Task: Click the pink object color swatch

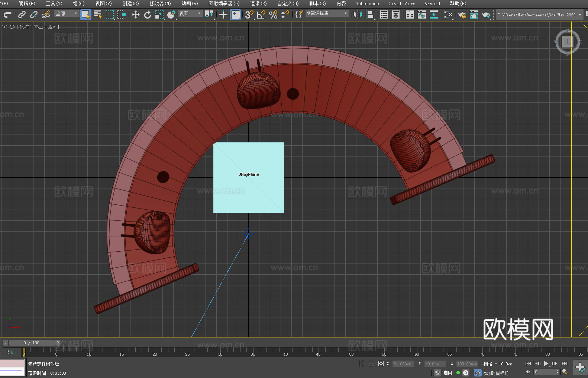Action: 12,364
